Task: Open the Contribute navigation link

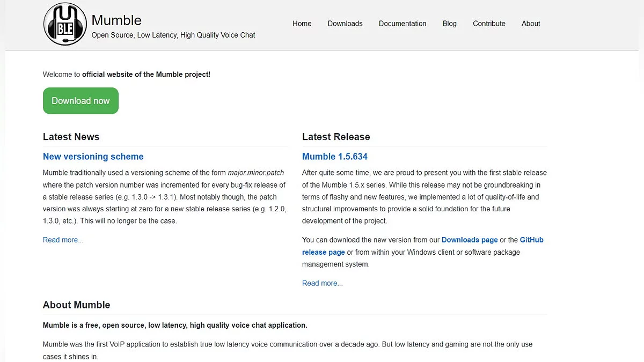Action: click(489, 24)
